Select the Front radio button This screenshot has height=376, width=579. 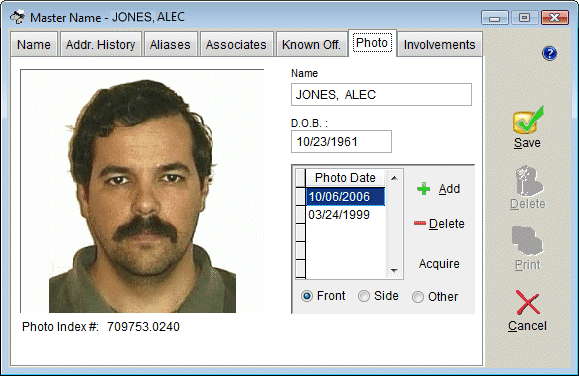point(307,296)
